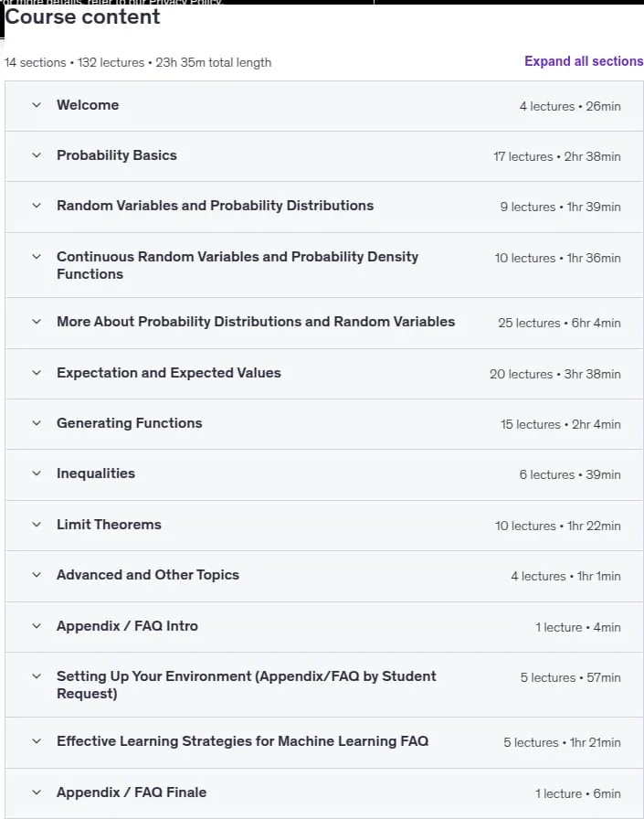Click the Inequalities section heading
Image resolution: width=644 pixels, height=819 pixels.
tap(96, 473)
